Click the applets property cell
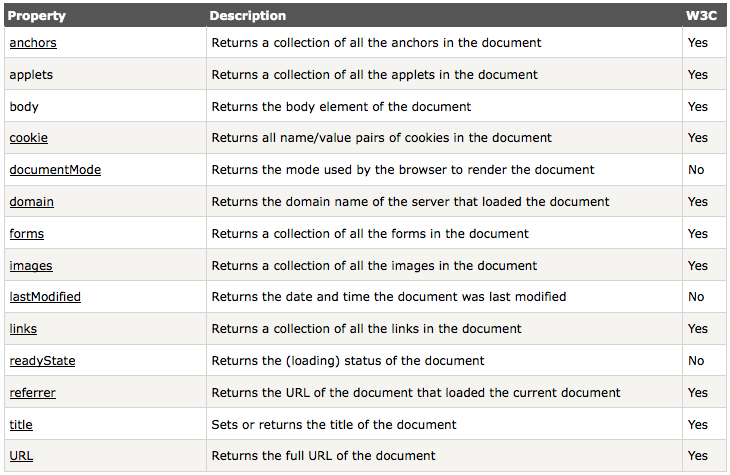The width and height of the screenshot is (730, 475). click(x=31, y=75)
